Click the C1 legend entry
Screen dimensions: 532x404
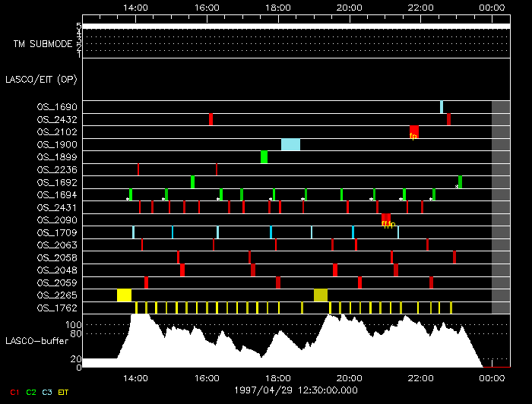14,392
